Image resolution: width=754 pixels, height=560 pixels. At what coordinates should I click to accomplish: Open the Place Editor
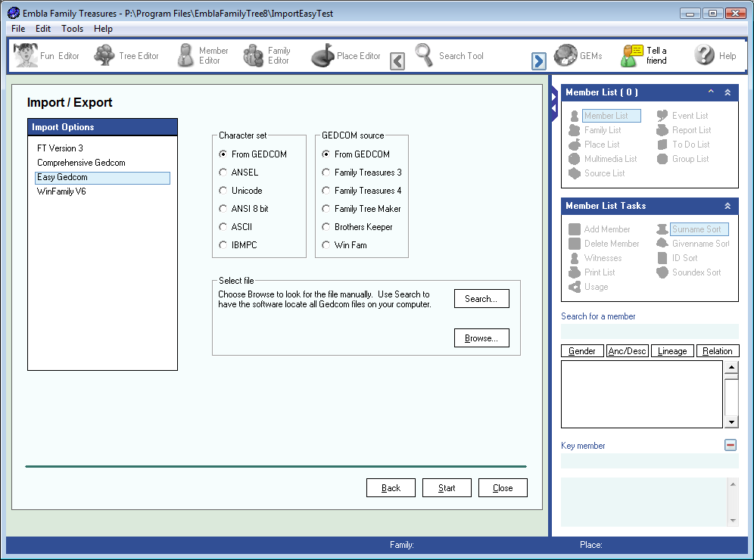tap(346, 56)
